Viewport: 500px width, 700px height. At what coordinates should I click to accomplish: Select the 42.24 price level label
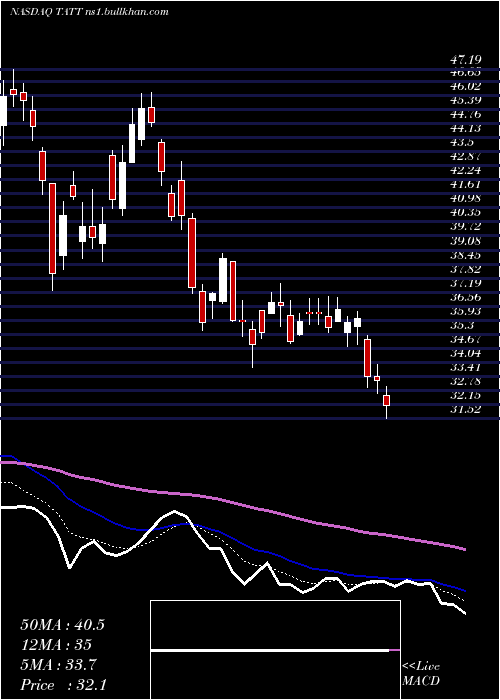[x=465, y=171]
